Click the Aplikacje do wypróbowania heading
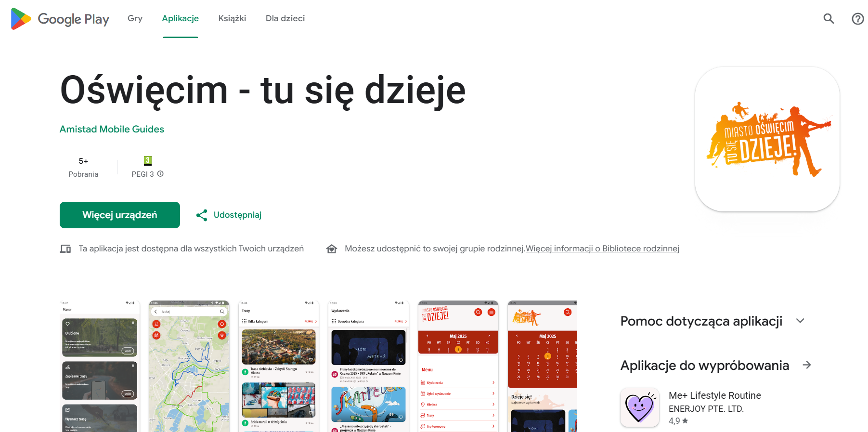The image size is (868, 432). click(705, 366)
